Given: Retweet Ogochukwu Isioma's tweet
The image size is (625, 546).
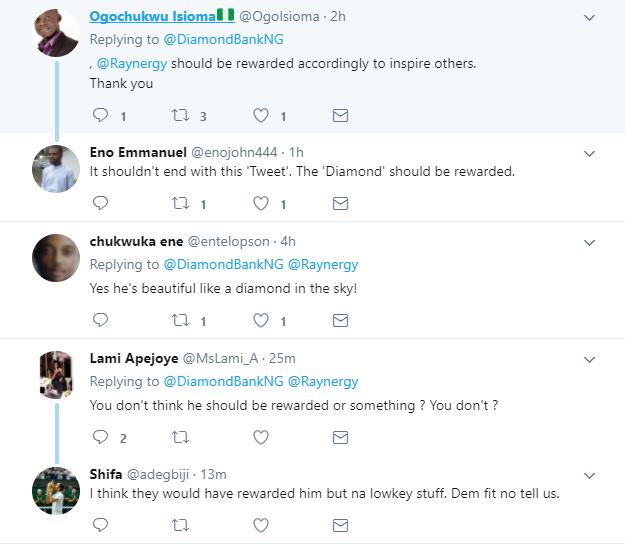Looking at the screenshot, I should [x=180, y=116].
